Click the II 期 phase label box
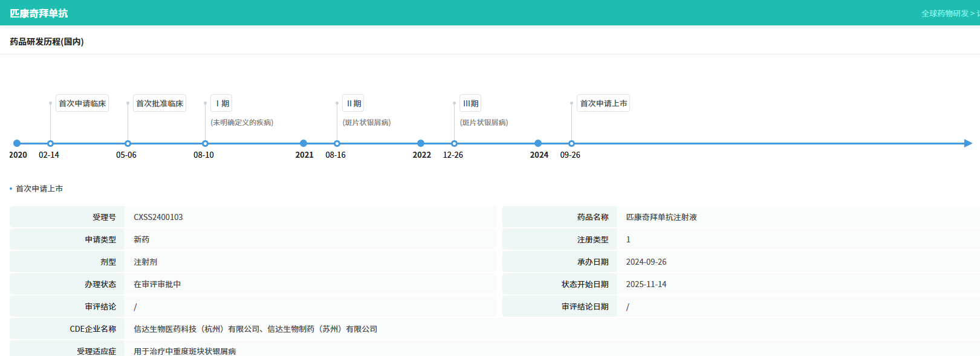 [353, 103]
